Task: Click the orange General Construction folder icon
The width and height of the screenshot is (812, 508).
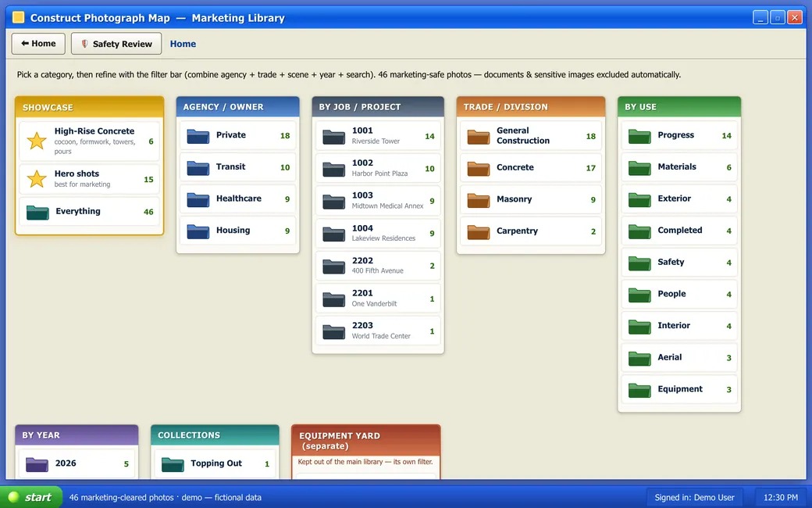Action: (x=478, y=136)
